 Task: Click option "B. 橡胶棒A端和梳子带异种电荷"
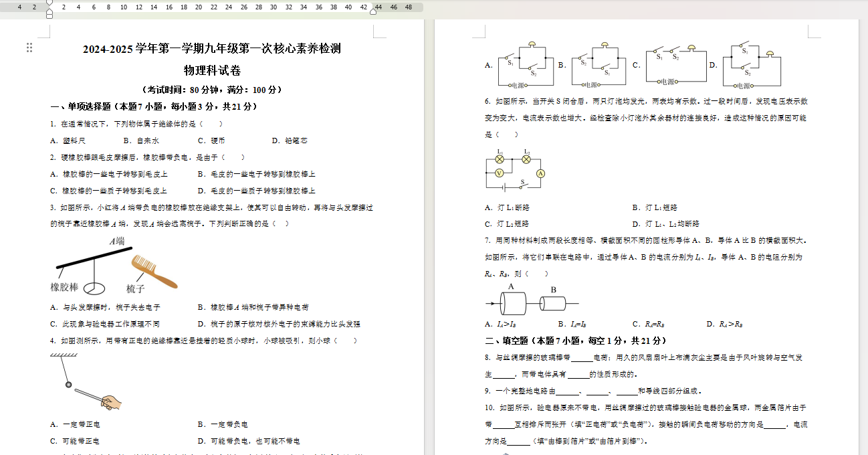point(253,307)
